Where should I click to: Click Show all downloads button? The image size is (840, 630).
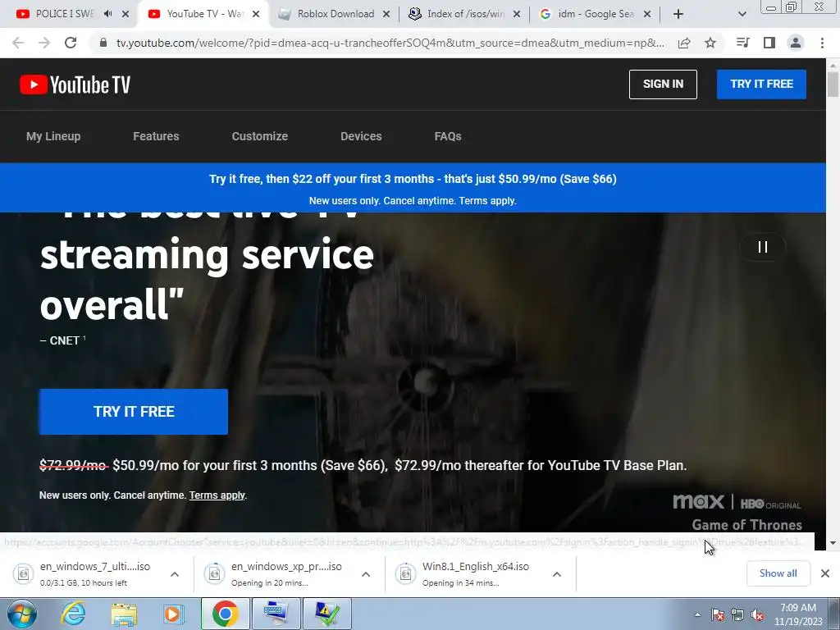coord(778,573)
